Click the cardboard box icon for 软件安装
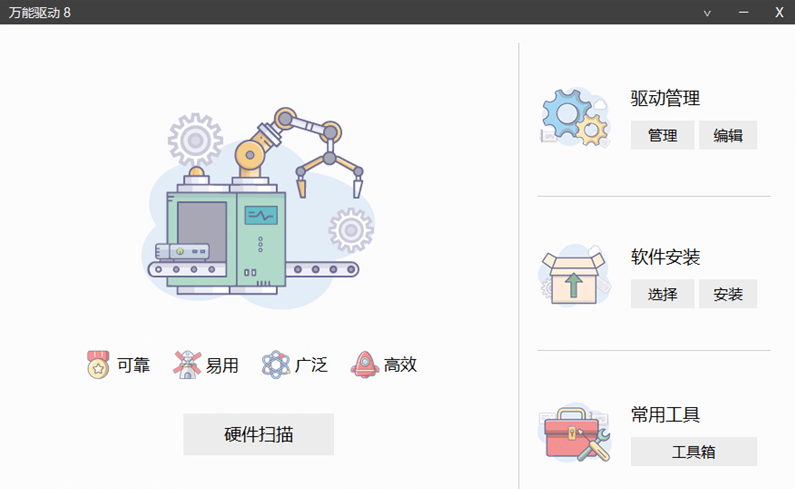 (x=575, y=275)
